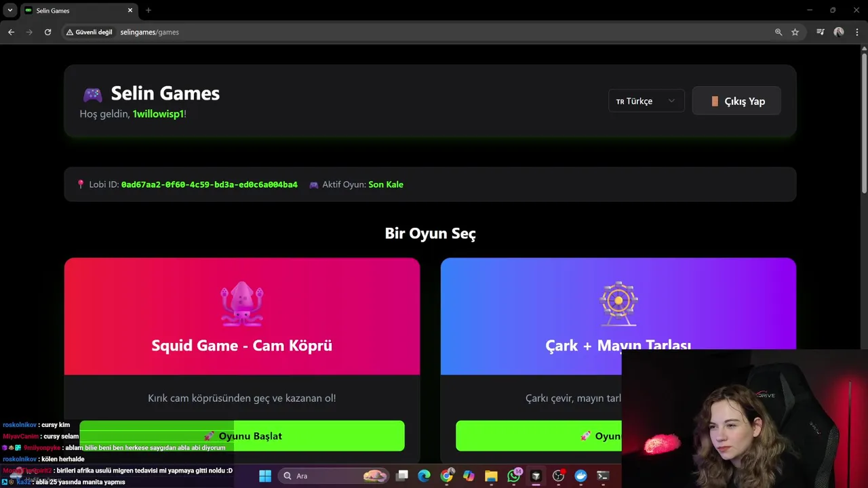Close the Selin Games tab
Viewport: 868px width, 488px height.
130,10
